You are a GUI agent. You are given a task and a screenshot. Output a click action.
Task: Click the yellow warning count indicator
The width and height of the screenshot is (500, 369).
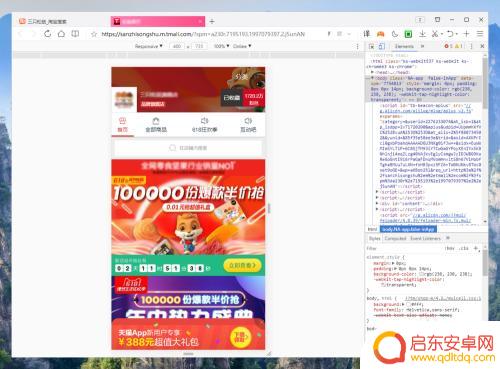(x=459, y=46)
